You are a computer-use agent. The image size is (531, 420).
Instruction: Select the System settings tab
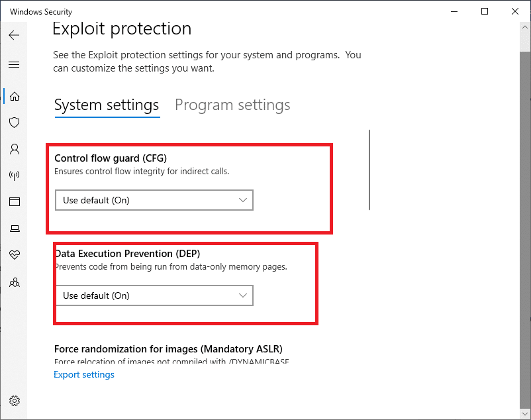(x=107, y=105)
